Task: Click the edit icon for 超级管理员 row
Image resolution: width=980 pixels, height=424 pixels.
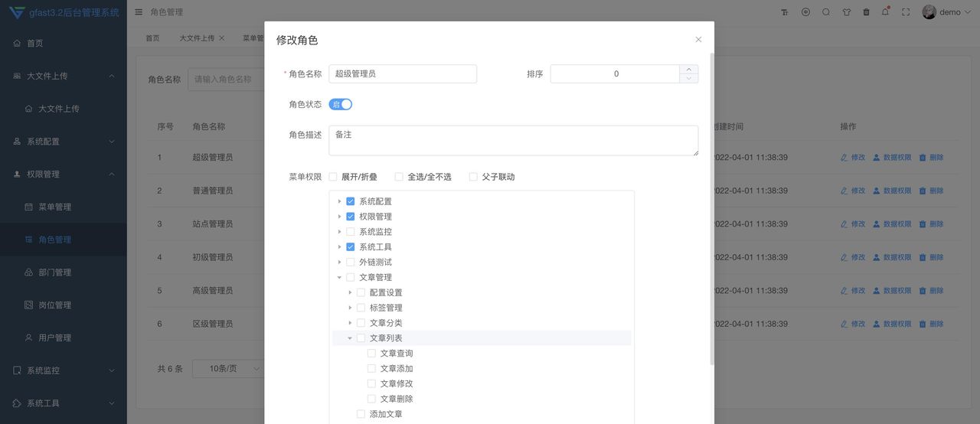Action: tap(844, 158)
